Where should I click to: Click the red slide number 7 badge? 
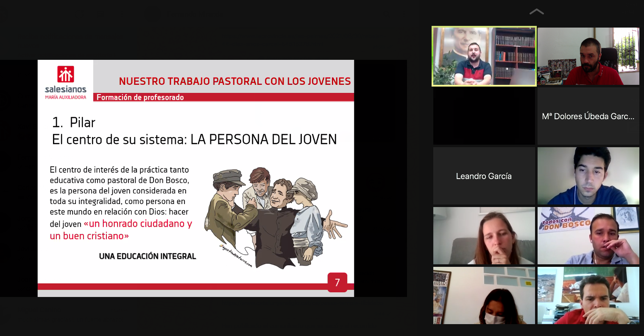[337, 283]
